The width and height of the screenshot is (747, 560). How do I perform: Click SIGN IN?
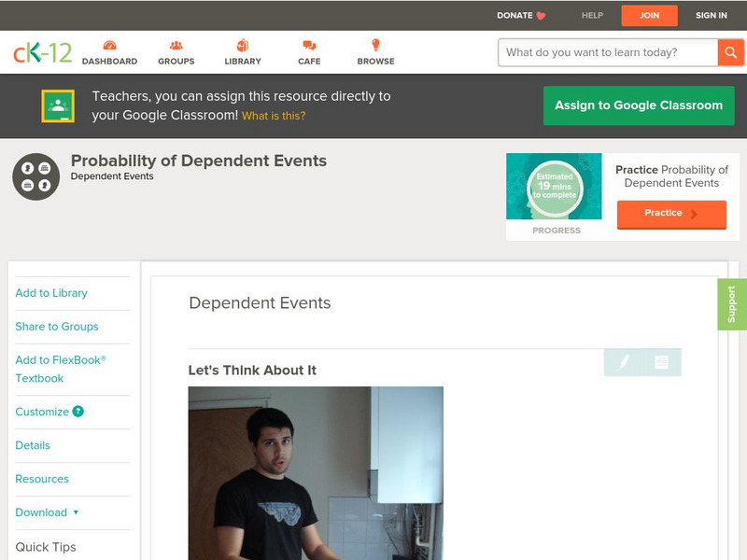pyautogui.click(x=712, y=16)
